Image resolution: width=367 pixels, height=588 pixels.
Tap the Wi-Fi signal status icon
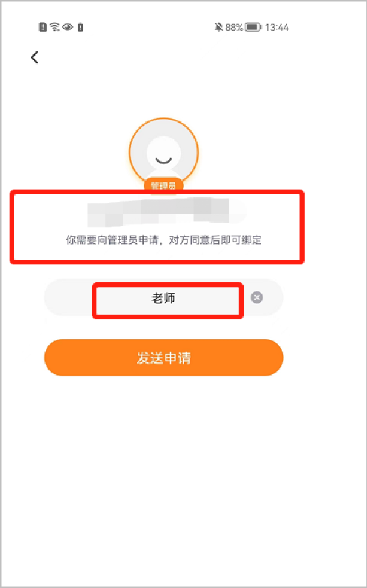(55, 27)
